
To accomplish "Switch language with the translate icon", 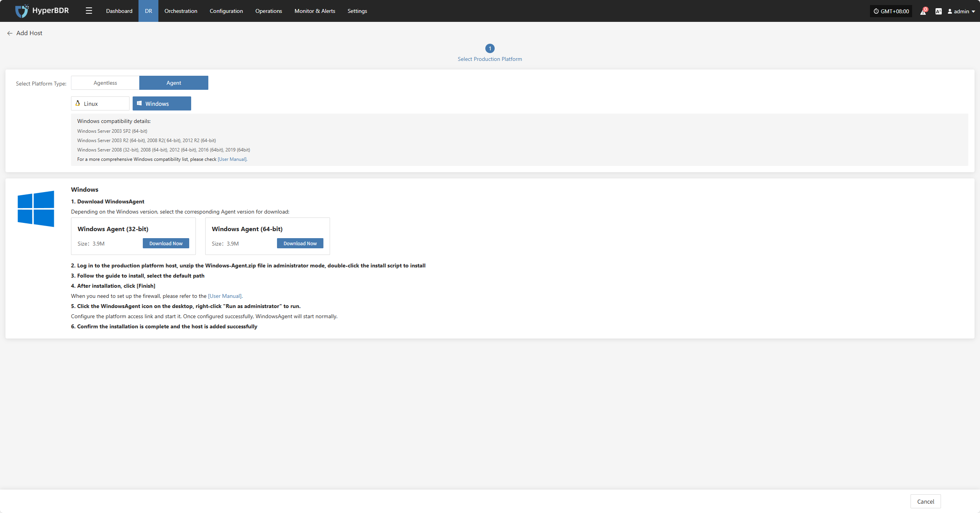I will pos(938,11).
